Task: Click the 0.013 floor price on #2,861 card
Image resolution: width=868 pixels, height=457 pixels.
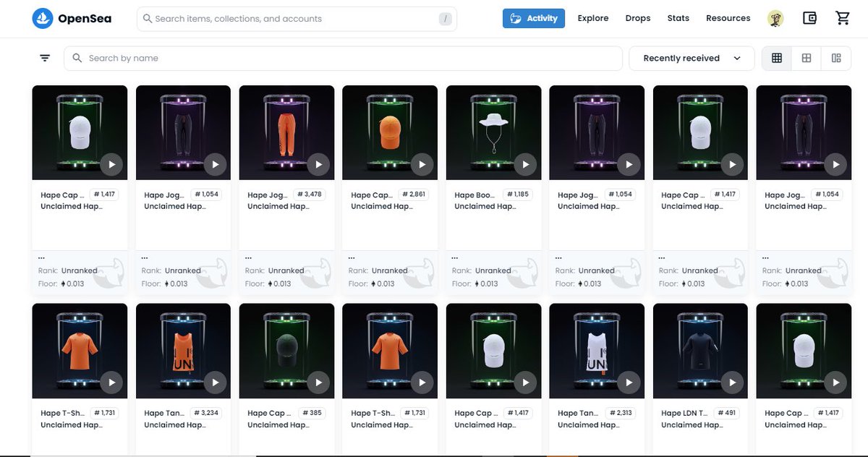Action: (382, 283)
